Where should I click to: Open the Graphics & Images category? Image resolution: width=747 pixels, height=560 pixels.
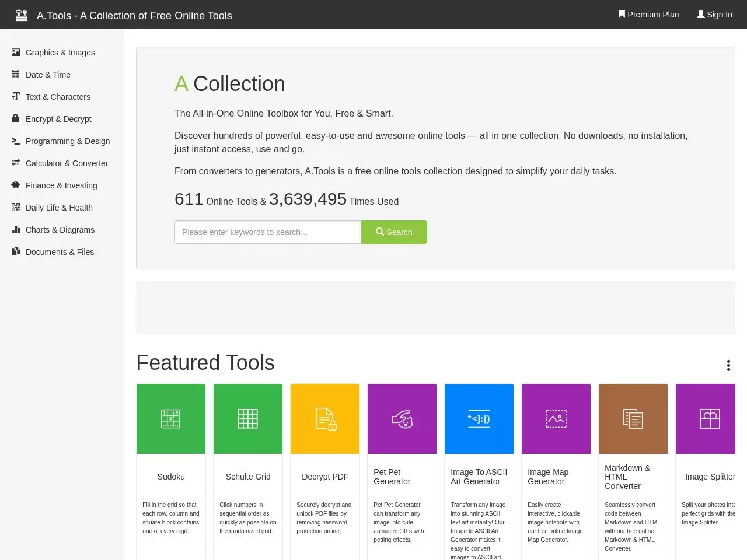coord(60,52)
